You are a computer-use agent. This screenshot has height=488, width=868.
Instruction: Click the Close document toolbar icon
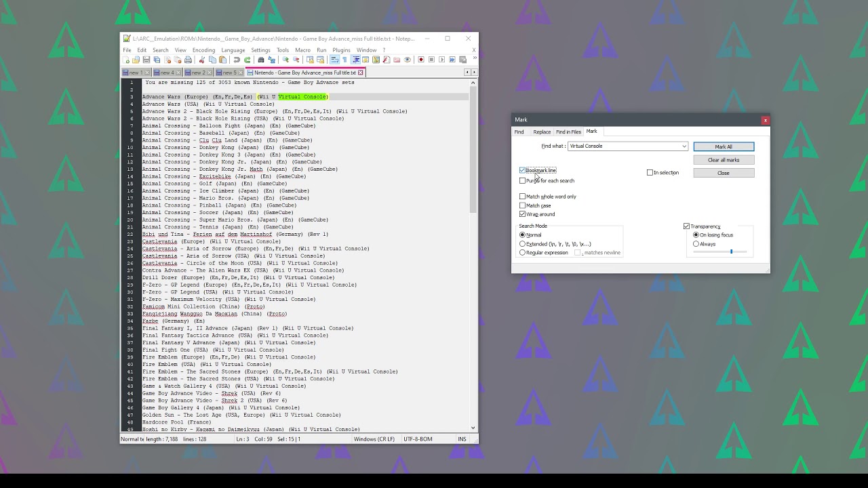click(x=167, y=60)
